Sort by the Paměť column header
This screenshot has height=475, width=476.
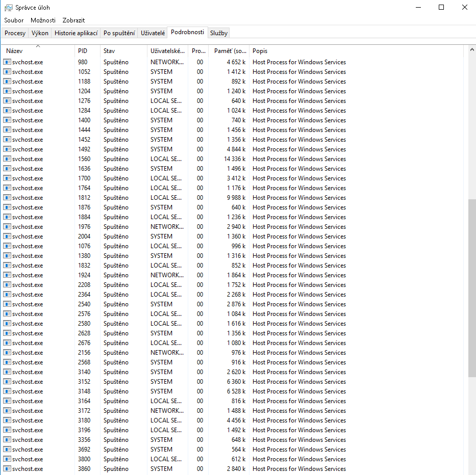pyautogui.click(x=230, y=51)
